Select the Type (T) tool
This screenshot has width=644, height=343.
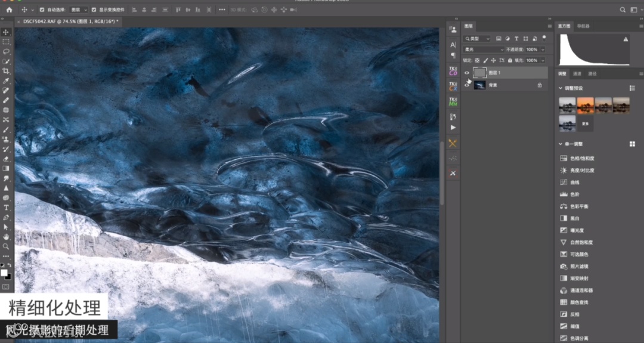pyautogui.click(x=6, y=208)
